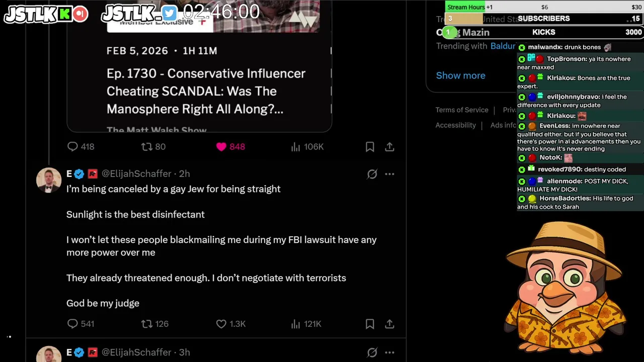The image size is (644, 362).
Task: Repost the tweet with 126 reposts
Action: [x=147, y=324]
